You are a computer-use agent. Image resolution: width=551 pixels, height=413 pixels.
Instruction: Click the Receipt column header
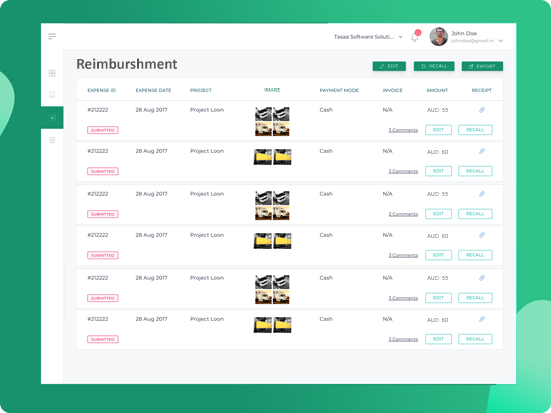[x=482, y=90]
